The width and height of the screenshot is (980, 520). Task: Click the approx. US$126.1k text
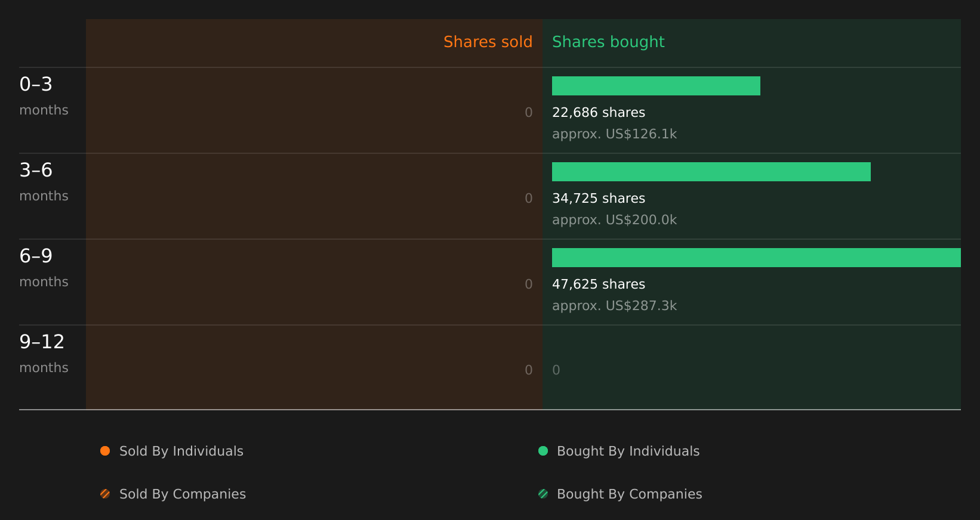(614, 134)
